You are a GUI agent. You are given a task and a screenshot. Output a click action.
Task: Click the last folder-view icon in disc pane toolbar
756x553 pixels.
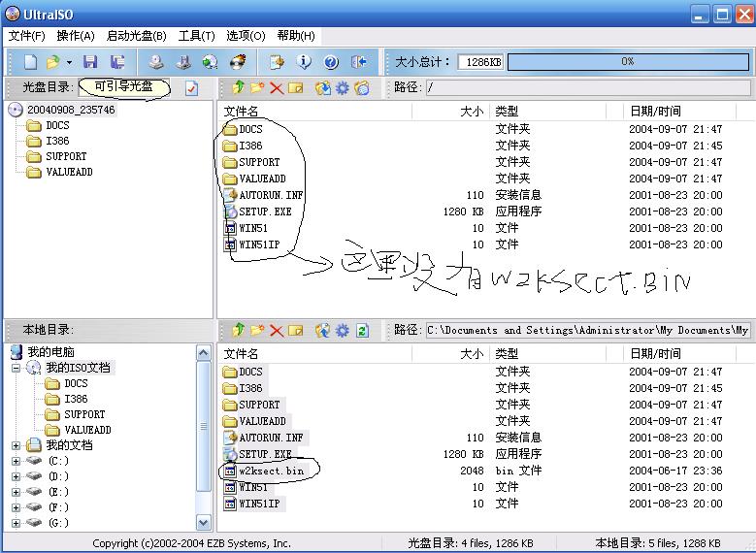(x=362, y=87)
